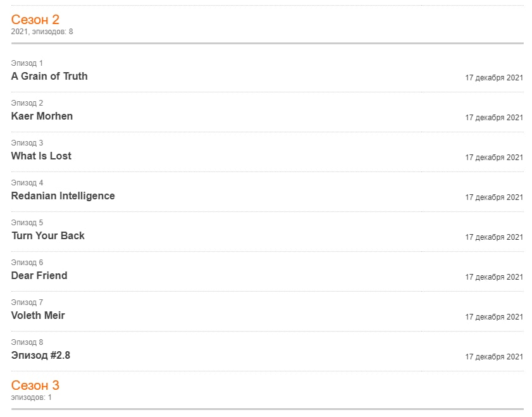Image resolution: width=532 pixels, height=417 pixels.
Task: Click the Эпизод 8 label
Action: click(x=27, y=342)
